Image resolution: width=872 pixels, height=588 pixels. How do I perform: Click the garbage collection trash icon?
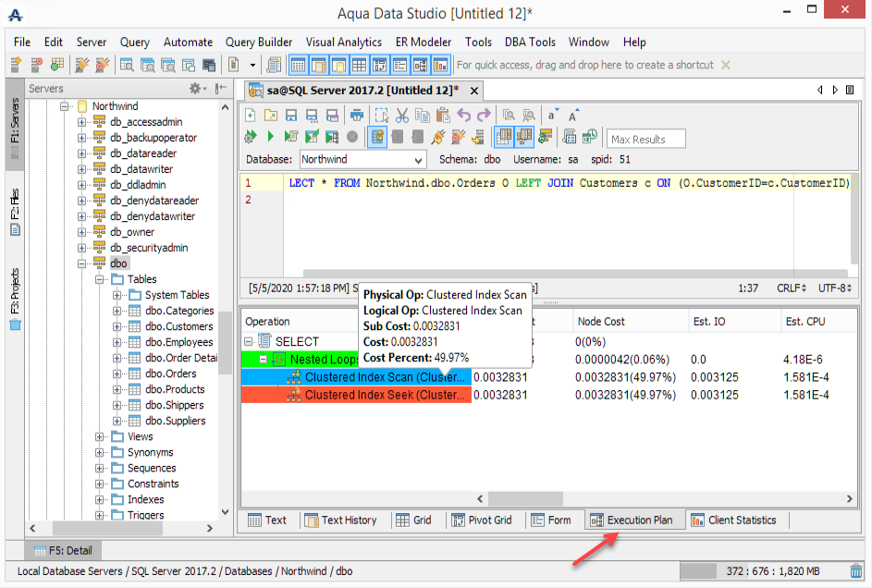(x=856, y=571)
